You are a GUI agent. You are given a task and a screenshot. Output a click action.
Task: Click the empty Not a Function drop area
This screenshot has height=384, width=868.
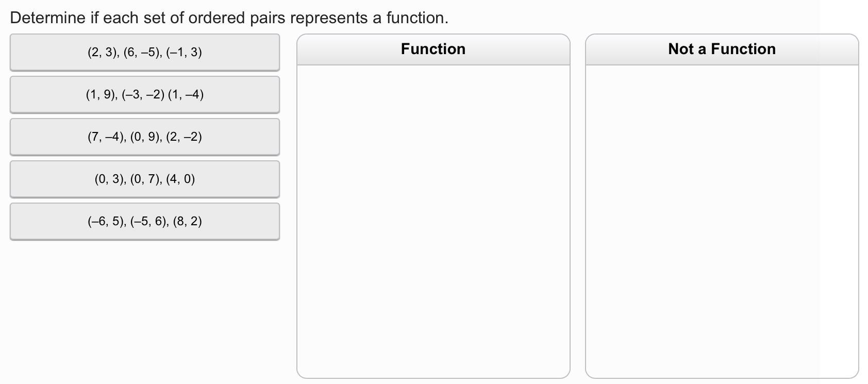(x=722, y=222)
